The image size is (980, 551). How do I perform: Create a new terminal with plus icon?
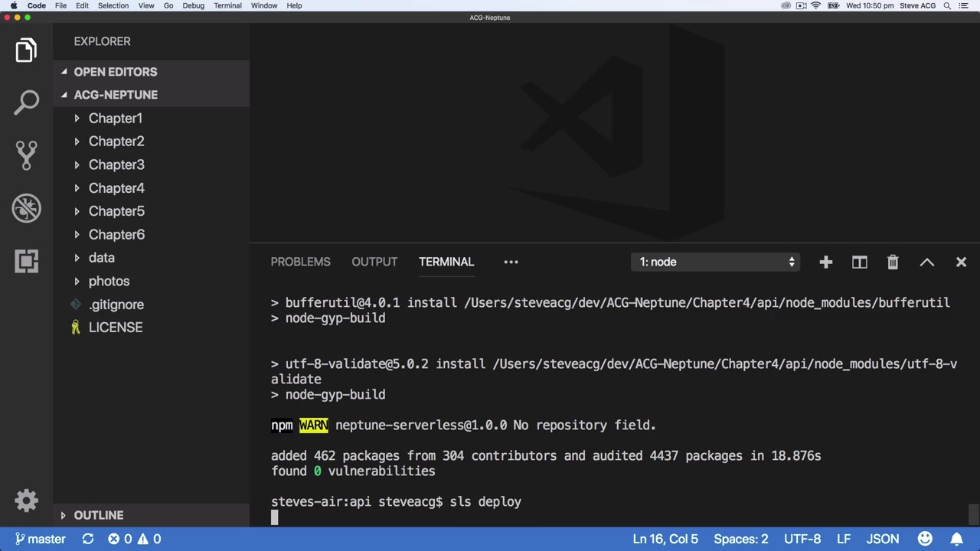pos(825,262)
